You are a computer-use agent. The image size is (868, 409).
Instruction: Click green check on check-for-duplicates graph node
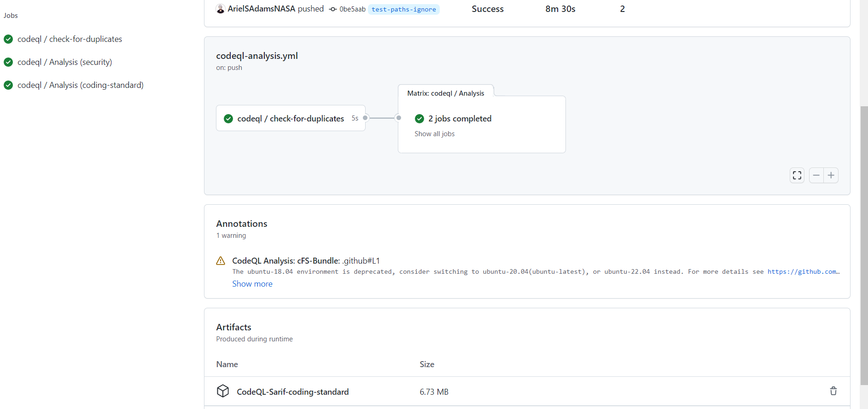228,119
